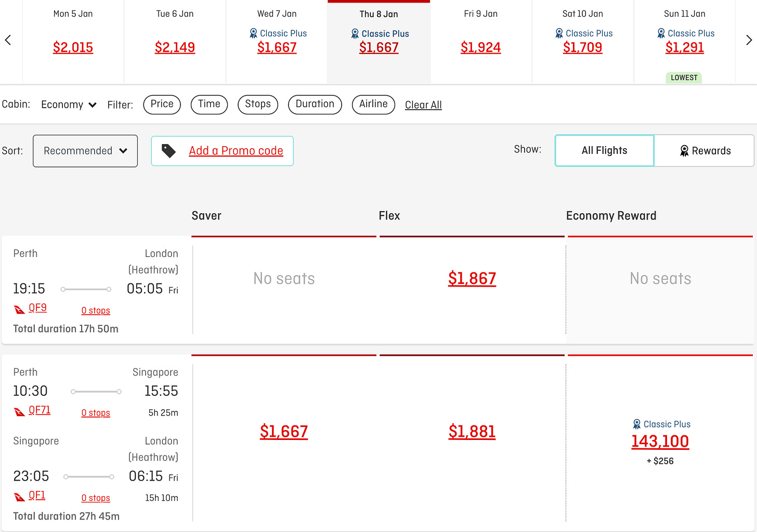The height and width of the screenshot is (532, 757).
Task: Click the LOWEST badge
Action: pyautogui.click(x=684, y=78)
